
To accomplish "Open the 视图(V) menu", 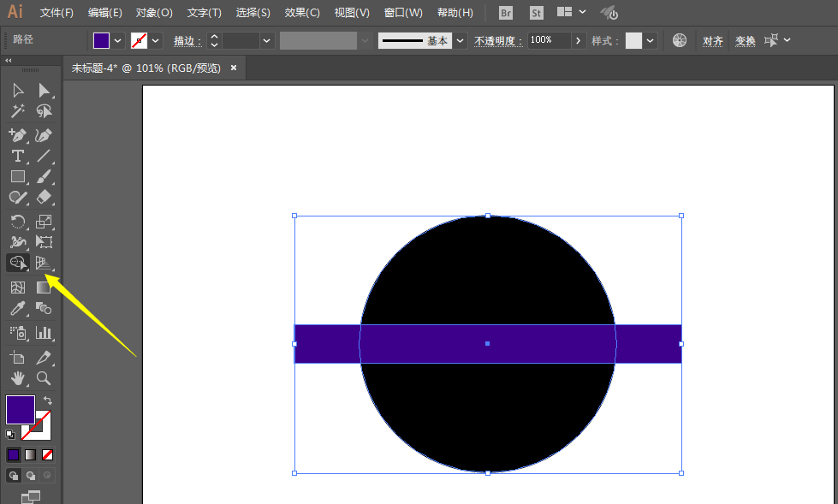I will coord(352,12).
